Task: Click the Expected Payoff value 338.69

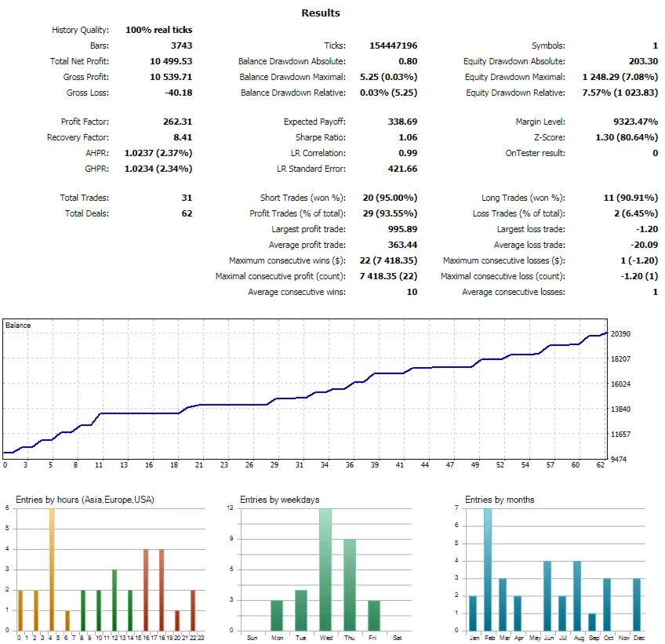Action: click(x=402, y=122)
